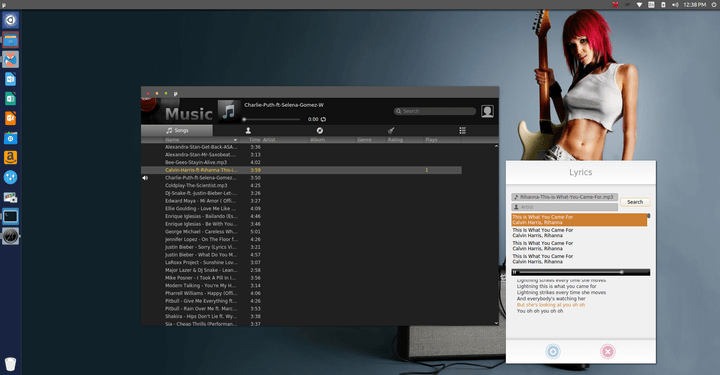Open the Songs tab
This screenshot has width=720, height=375.
point(177,130)
